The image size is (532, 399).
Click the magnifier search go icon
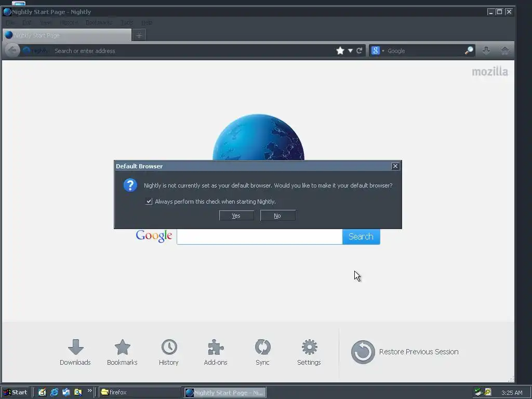(x=469, y=51)
